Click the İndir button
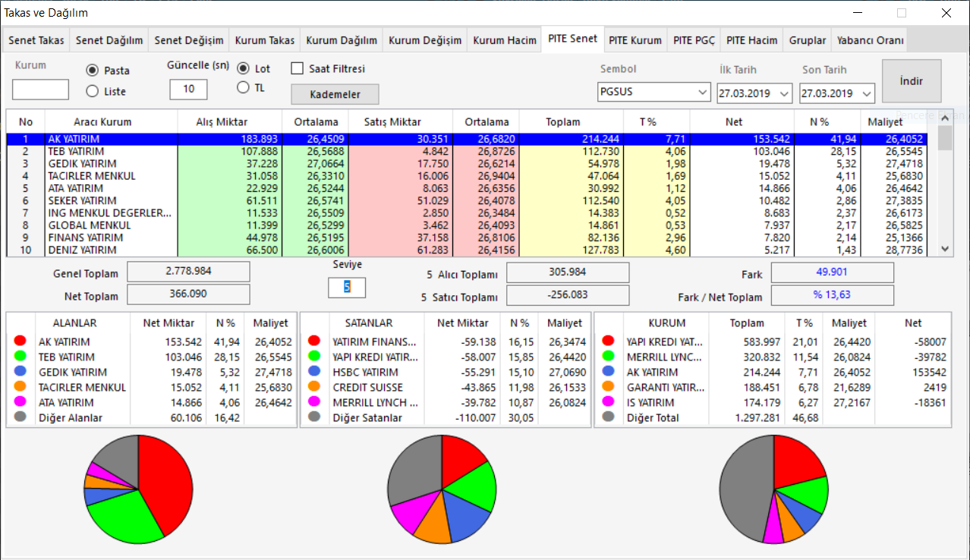The height and width of the screenshot is (560, 970). point(912,80)
